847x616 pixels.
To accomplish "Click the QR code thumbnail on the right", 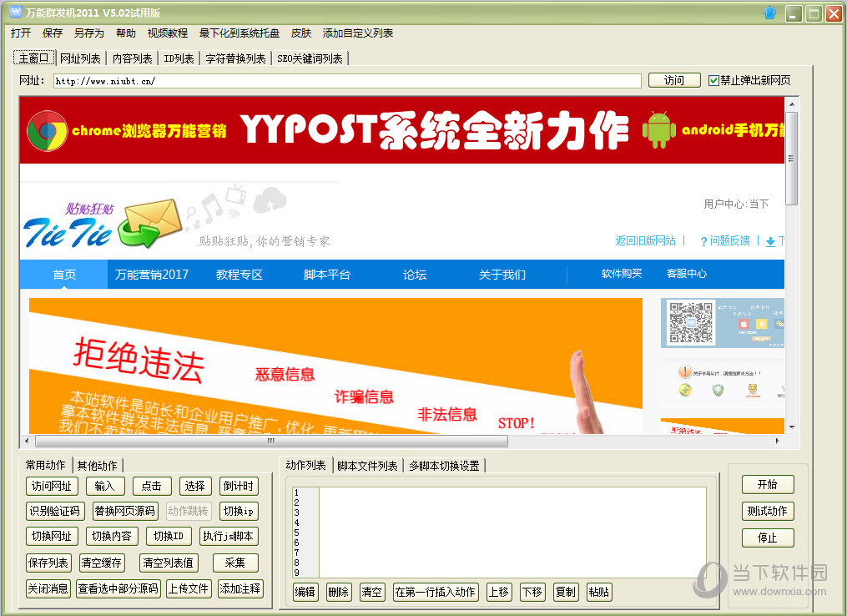I will pos(691,322).
